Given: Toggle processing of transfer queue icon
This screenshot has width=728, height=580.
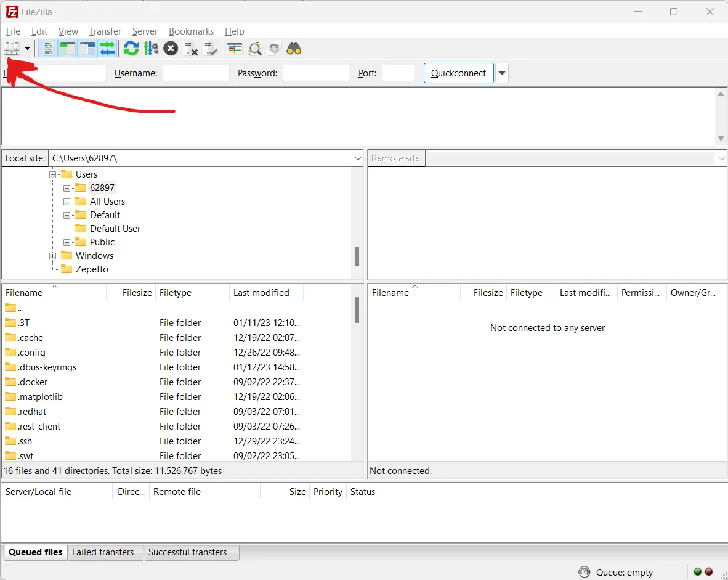Looking at the screenshot, I should (151, 48).
